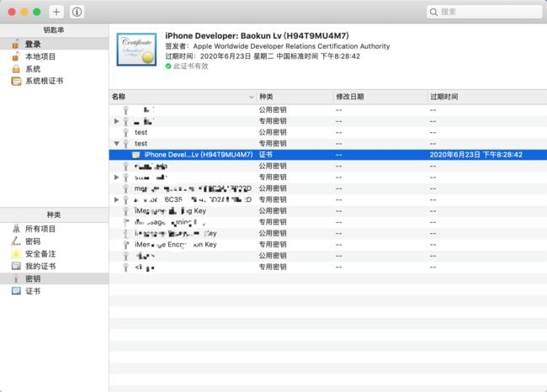The width and height of the screenshot is (547, 392).
Task: Show 安全备注 category
Action: (x=55, y=253)
